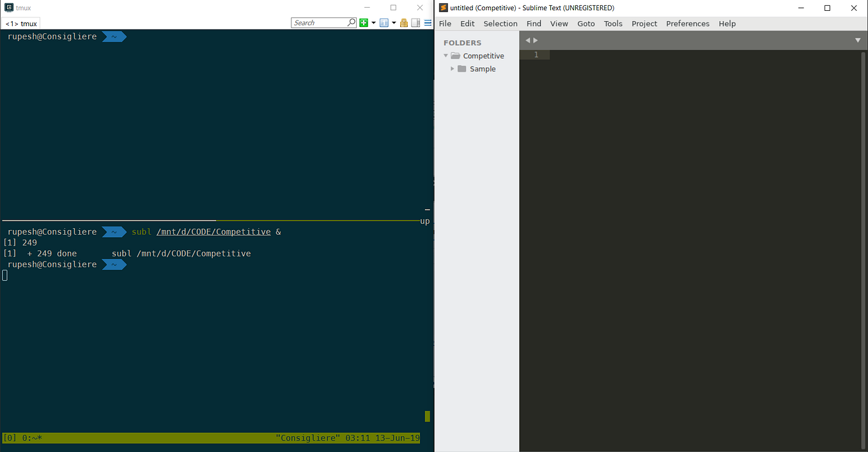Viewport: 868px width, 452px height.
Task: Click the next tab right arrow
Action: tap(536, 40)
